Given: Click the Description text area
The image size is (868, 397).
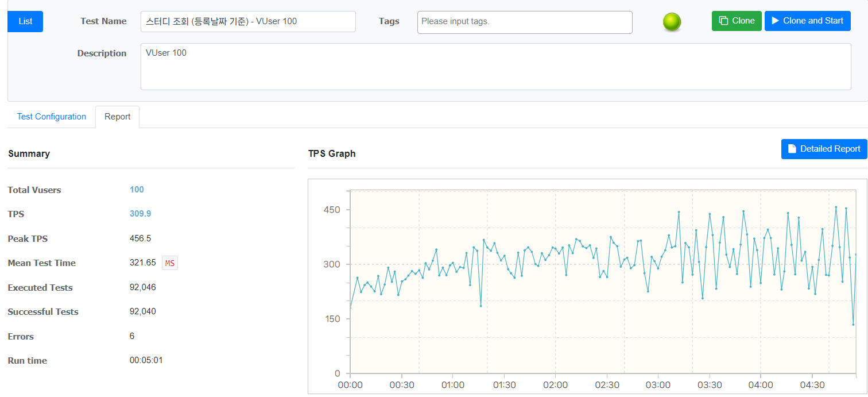Looking at the screenshot, I should pyautogui.click(x=495, y=67).
